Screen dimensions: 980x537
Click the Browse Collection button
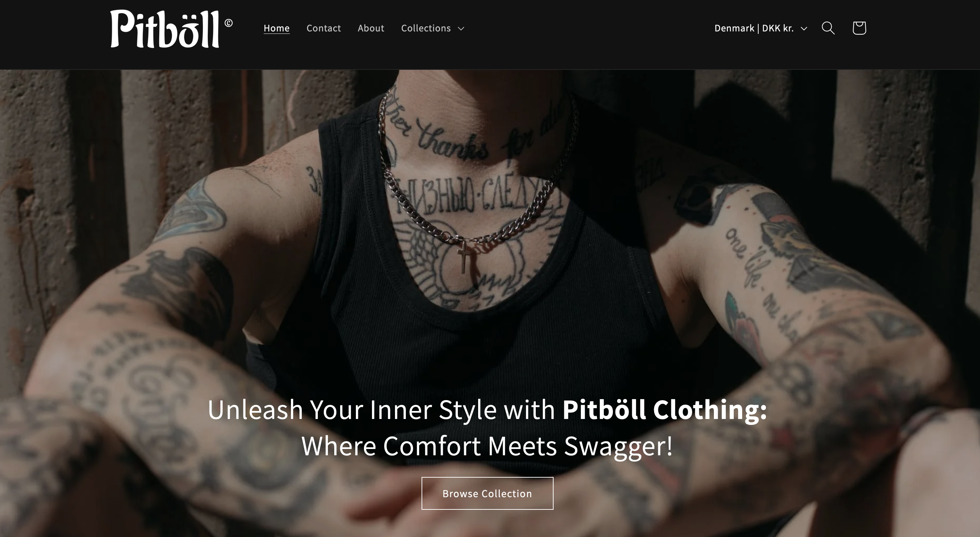tap(487, 493)
